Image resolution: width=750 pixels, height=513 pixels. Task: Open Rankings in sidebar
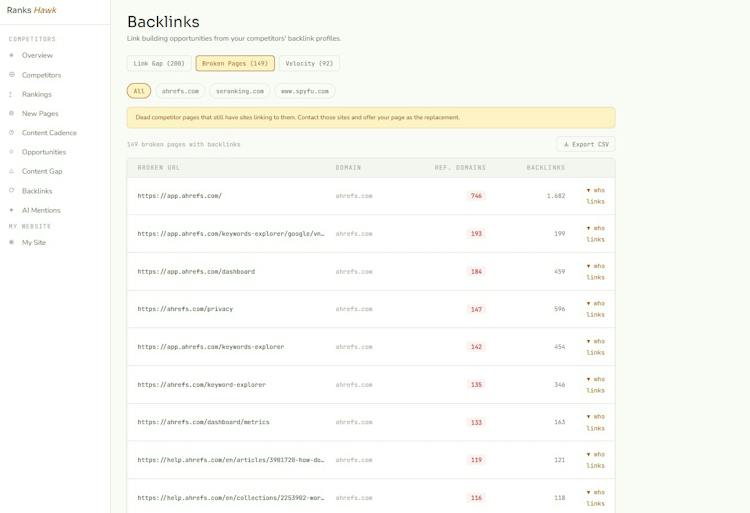tap(37, 94)
